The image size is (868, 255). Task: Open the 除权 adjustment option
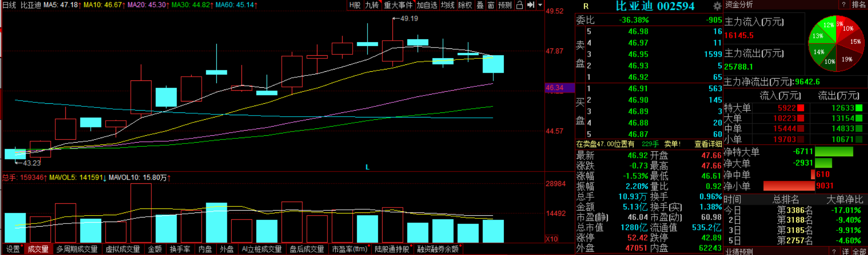point(465,5)
